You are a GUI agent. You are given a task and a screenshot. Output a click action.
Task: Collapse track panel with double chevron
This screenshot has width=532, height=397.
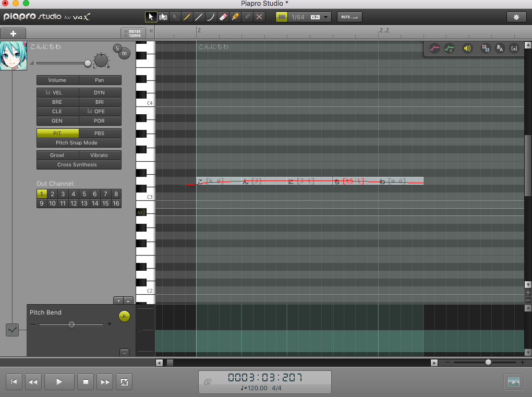pos(151,31)
